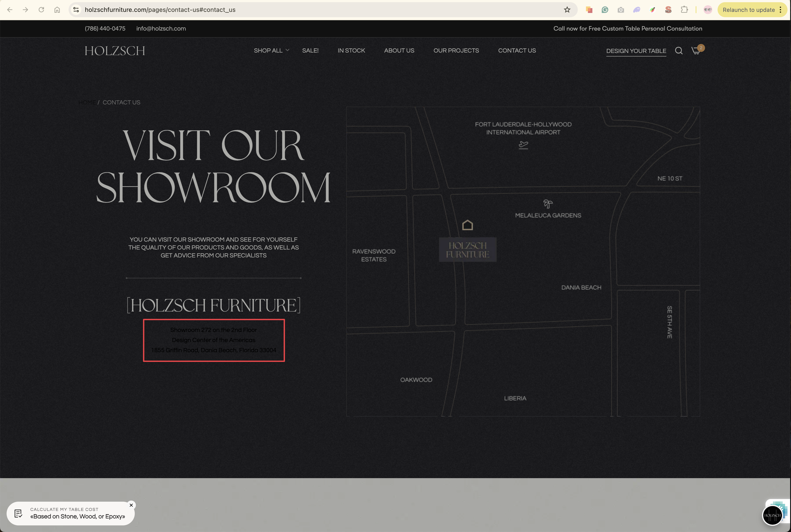The height and width of the screenshot is (532, 791).
Task: Click the browser reload button
Action: click(x=41, y=10)
